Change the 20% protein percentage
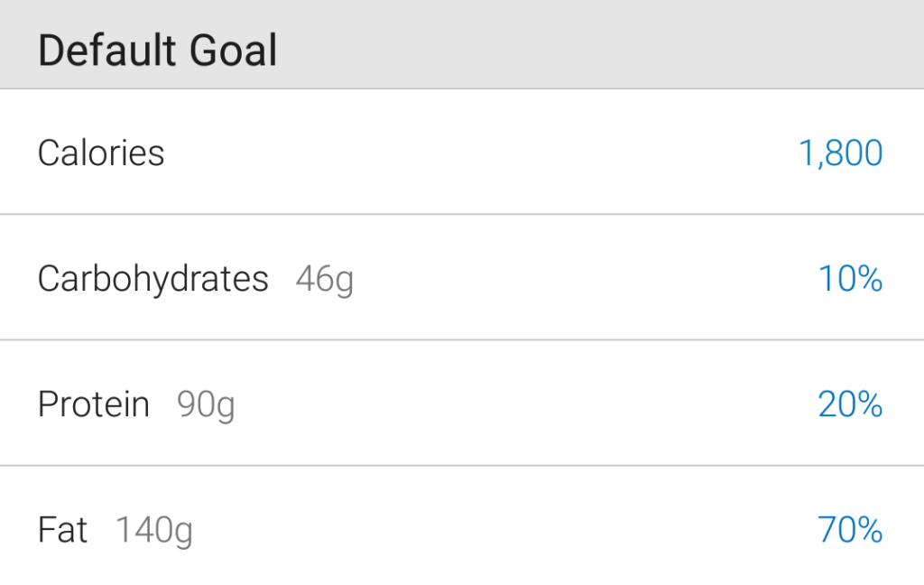This screenshot has width=924, height=585. point(850,404)
